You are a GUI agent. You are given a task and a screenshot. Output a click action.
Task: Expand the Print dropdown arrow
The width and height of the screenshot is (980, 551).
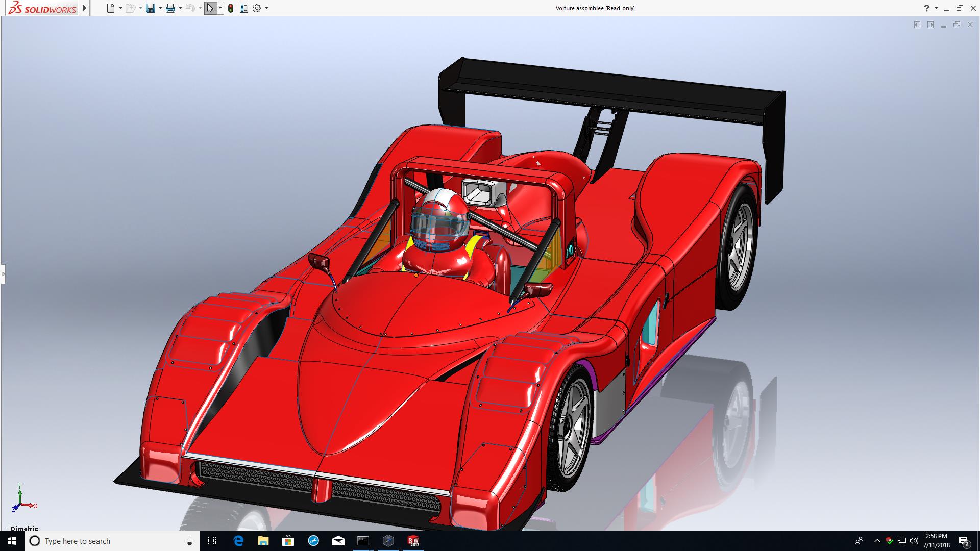tap(180, 8)
